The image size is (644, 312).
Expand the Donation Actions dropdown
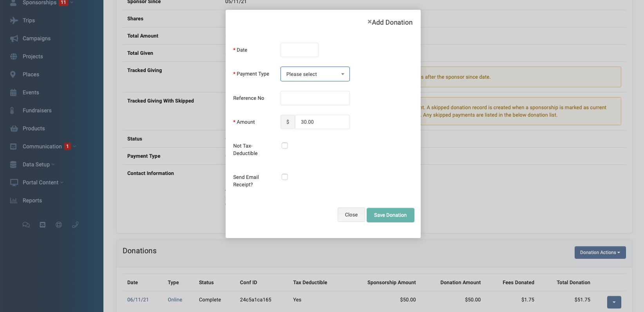click(x=600, y=252)
